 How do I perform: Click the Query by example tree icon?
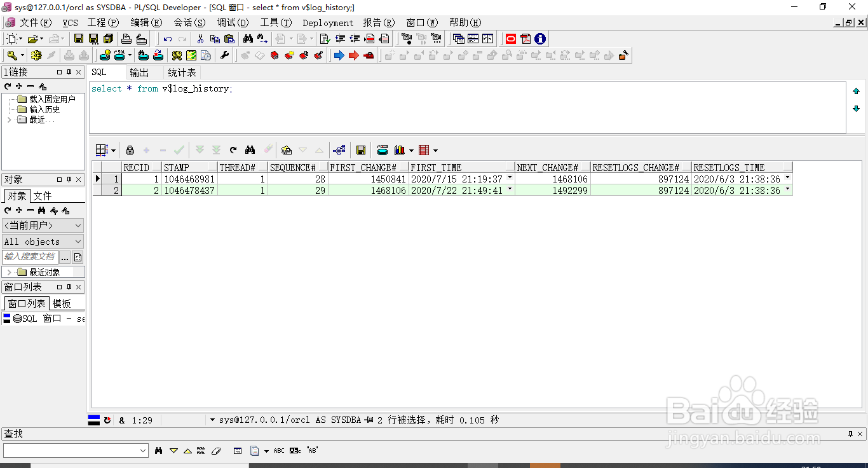pos(339,150)
